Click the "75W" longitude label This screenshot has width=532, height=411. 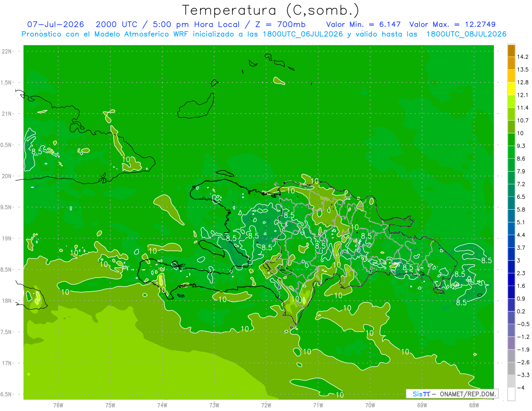pos(110,405)
